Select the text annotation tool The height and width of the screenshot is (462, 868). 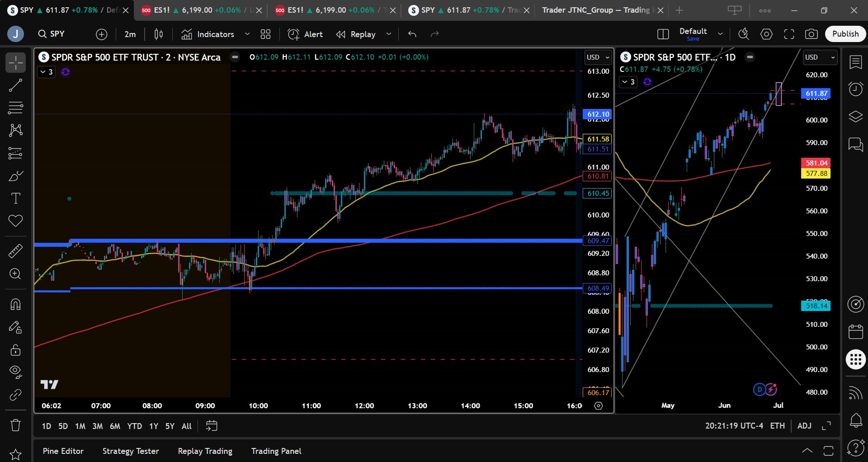15,198
